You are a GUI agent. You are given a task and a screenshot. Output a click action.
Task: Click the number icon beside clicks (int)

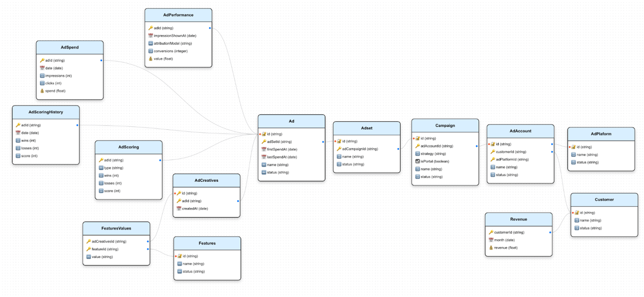click(x=42, y=83)
